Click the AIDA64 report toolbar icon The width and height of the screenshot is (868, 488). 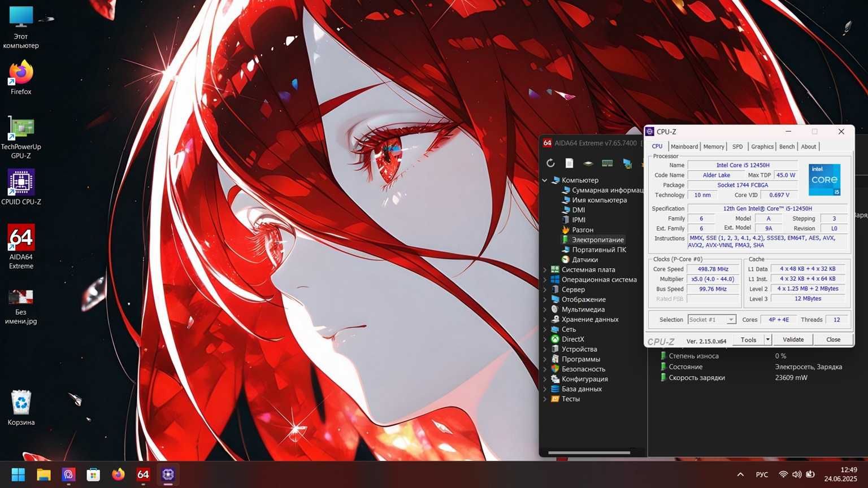point(569,163)
